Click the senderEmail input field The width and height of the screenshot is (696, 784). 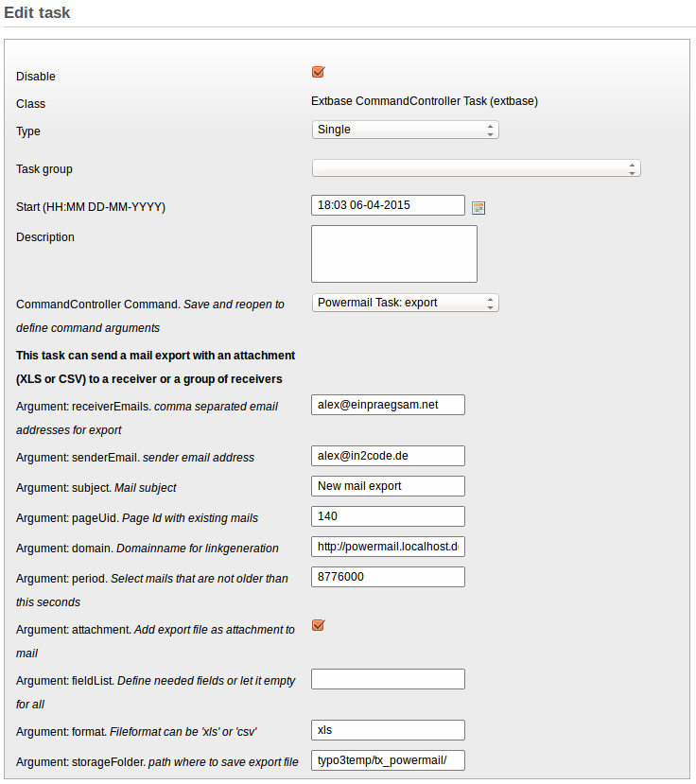click(388, 456)
